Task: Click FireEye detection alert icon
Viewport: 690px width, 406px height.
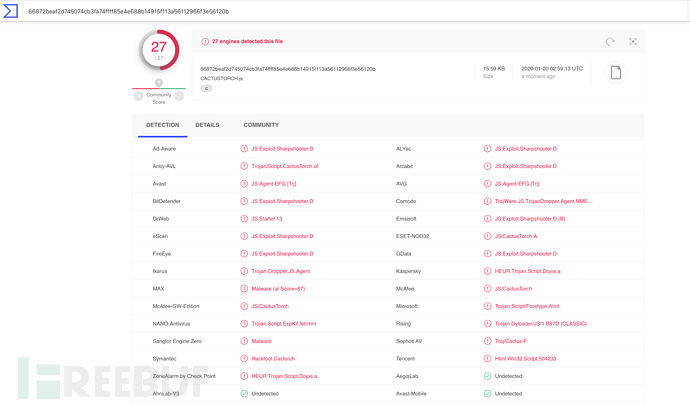Action: click(244, 254)
